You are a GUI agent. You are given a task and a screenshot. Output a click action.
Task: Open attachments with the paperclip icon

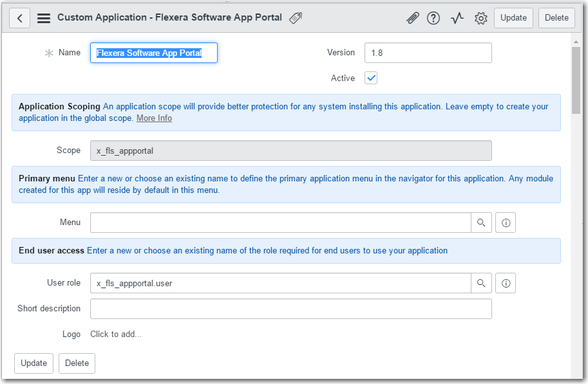tap(412, 18)
